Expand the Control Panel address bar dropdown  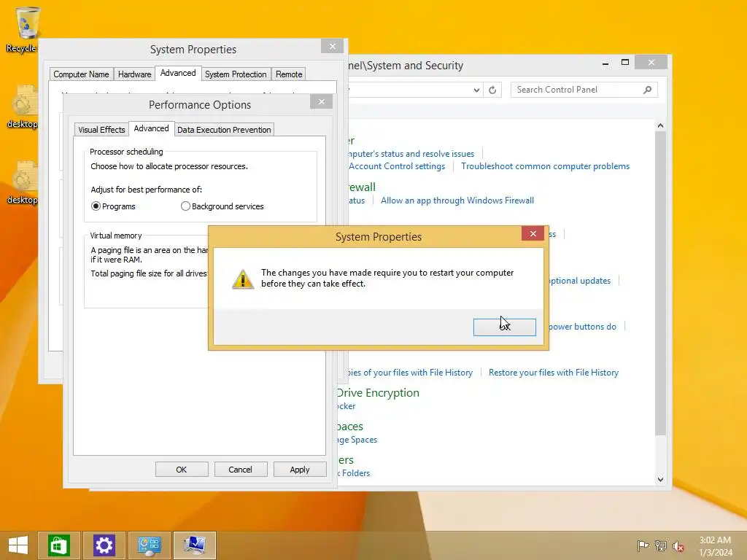[x=476, y=90]
